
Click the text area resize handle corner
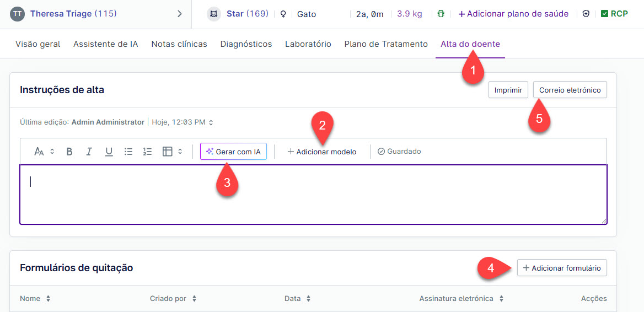tap(604, 221)
